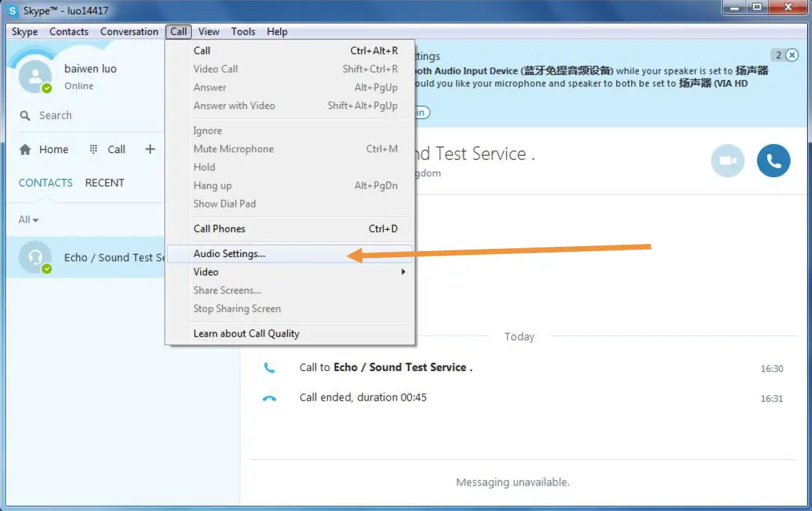This screenshot has width=812, height=511.
Task: Click the Skype logo in the title bar
Action: tap(12, 10)
